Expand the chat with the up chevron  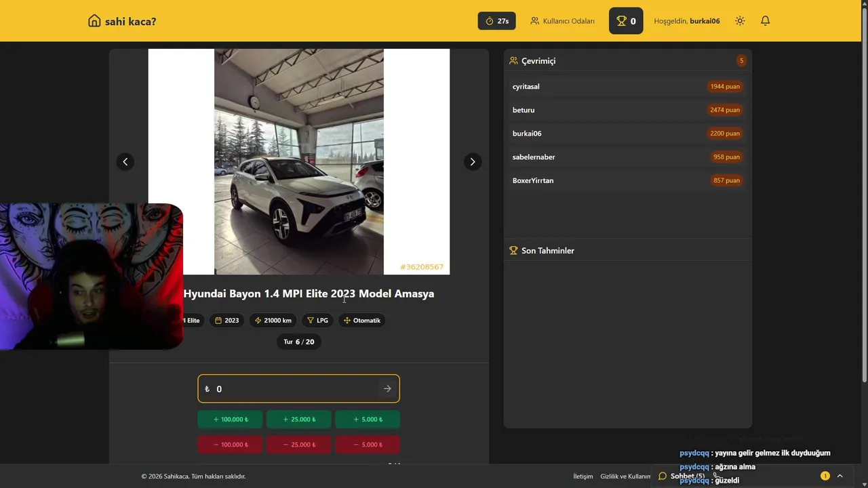pyautogui.click(x=840, y=476)
